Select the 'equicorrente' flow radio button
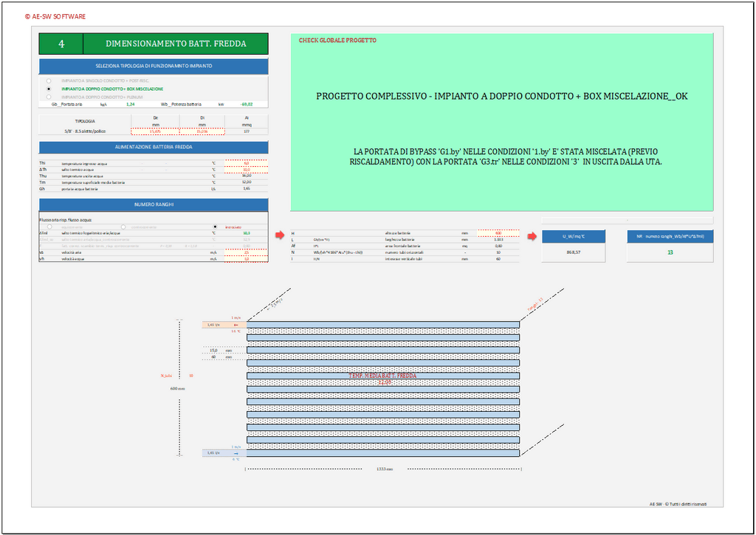This screenshot has height=535, width=756. pos(49,227)
